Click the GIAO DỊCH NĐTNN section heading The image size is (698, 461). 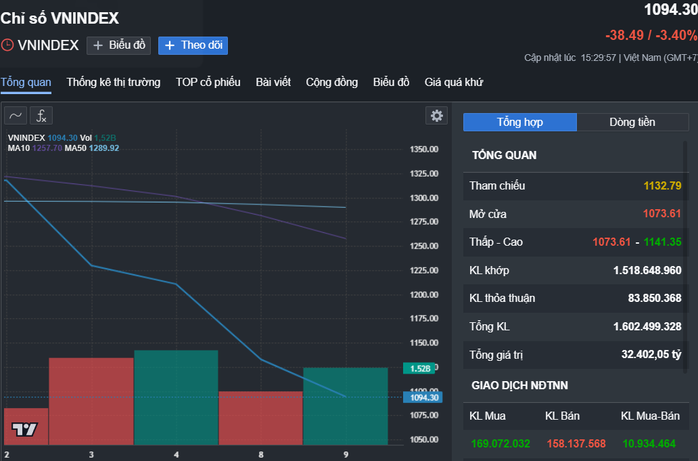519,385
